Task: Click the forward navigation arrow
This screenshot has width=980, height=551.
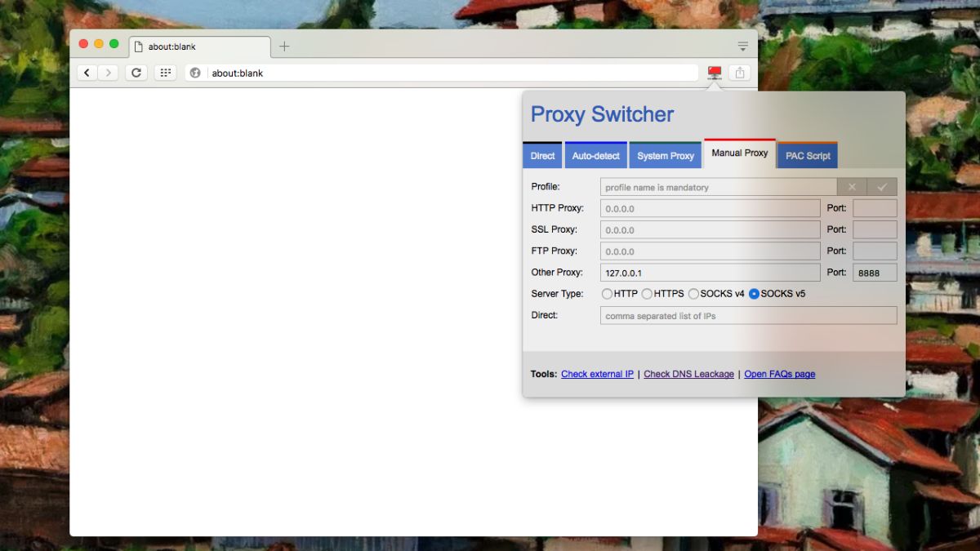Action: (x=108, y=73)
